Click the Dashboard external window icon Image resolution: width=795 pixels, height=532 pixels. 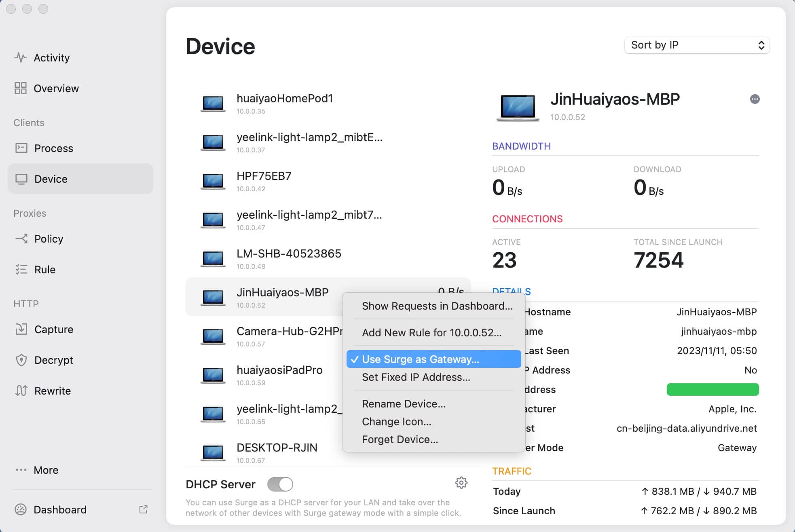coord(143,509)
